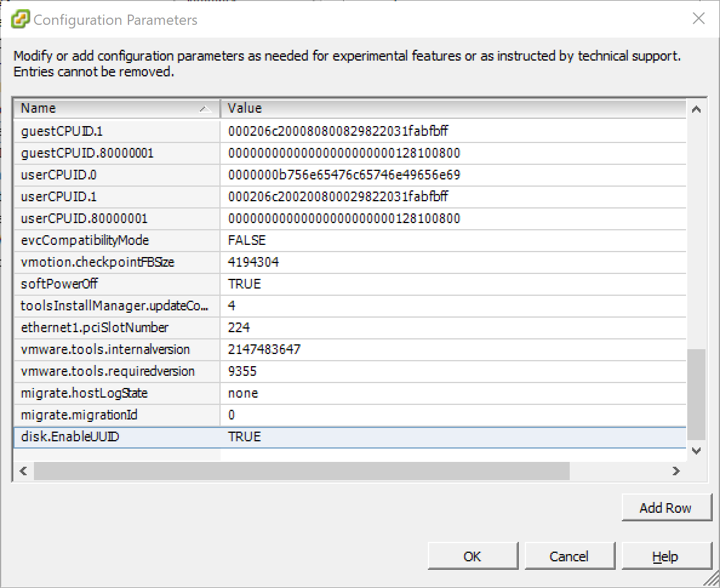This screenshot has width=720, height=588.
Task: Click the Add Row button
Action: coord(666,507)
